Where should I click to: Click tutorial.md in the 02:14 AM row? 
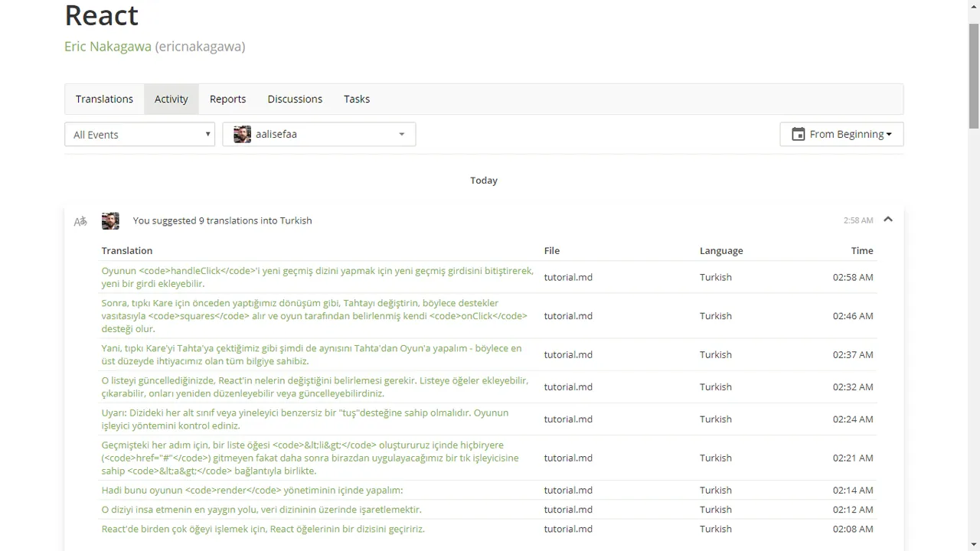(568, 490)
